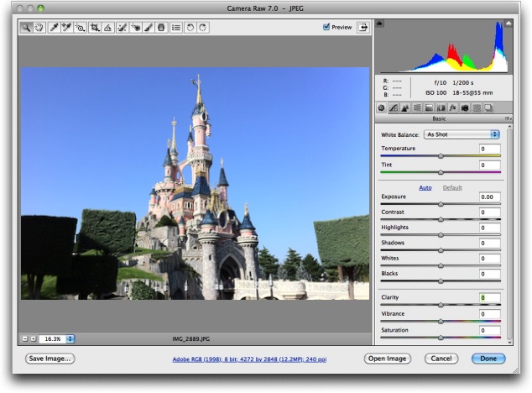Click the Exposure slider handle

coord(441,204)
